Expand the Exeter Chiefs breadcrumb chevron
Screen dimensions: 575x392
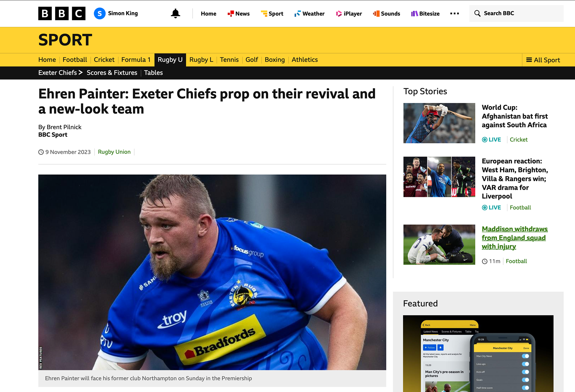[x=80, y=72]
